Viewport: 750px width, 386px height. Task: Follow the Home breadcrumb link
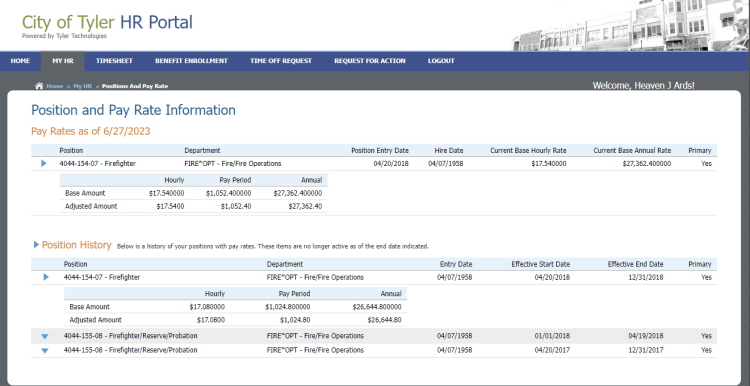[x=55, y=86]
